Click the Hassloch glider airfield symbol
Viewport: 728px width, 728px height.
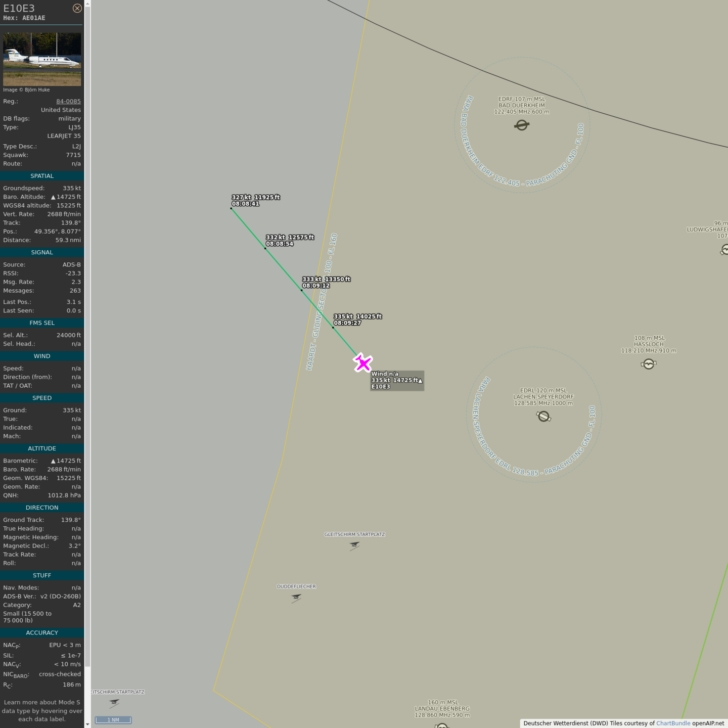(x=648, y=364)
